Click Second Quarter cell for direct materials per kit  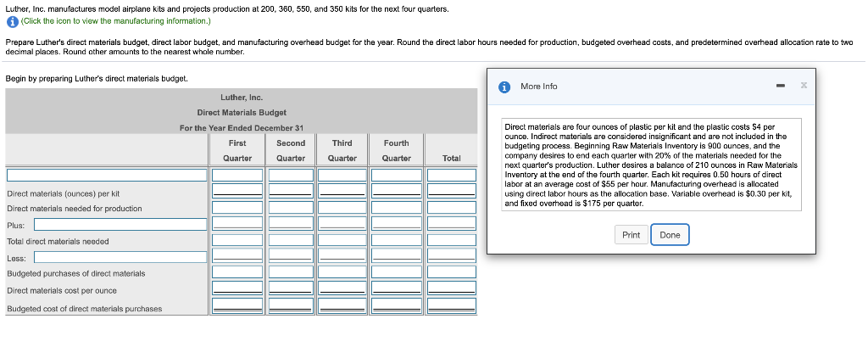tap(291, 190)
